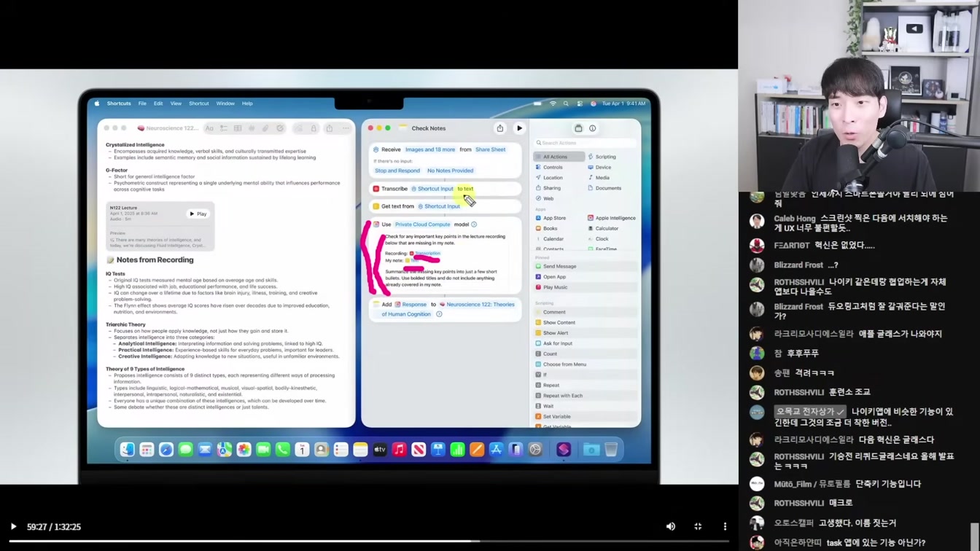Select 'Shortcut Input' in Get text from action
Viewport: 980px width, 551px height.
click(439, 206)
